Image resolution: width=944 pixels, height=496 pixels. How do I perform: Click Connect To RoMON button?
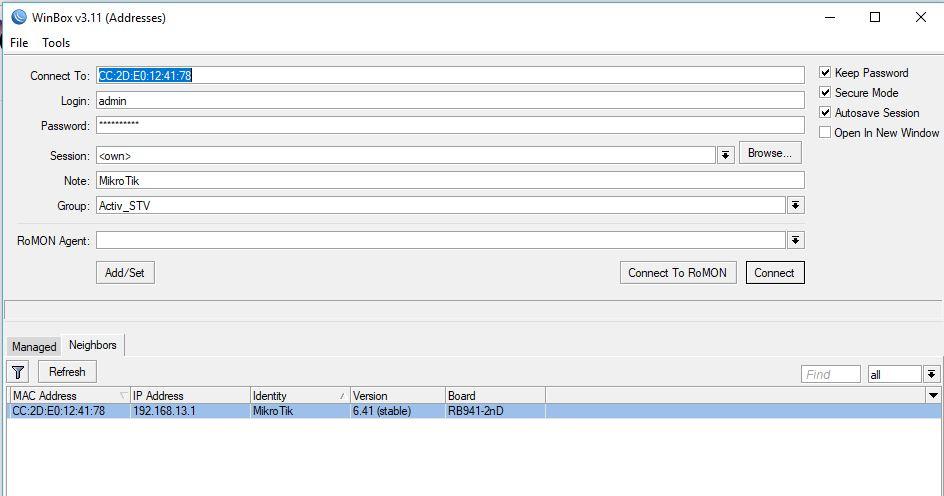pyautogui.click(x=677, y=273)
